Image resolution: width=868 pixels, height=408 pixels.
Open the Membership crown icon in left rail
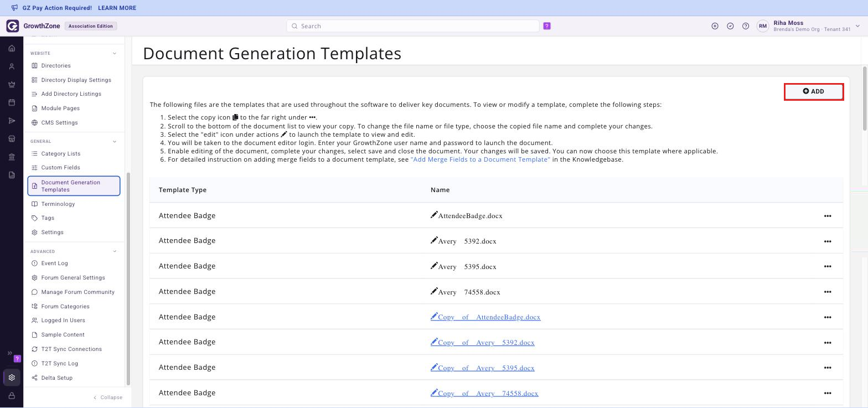pyautogui.click(x=12, y=85)
